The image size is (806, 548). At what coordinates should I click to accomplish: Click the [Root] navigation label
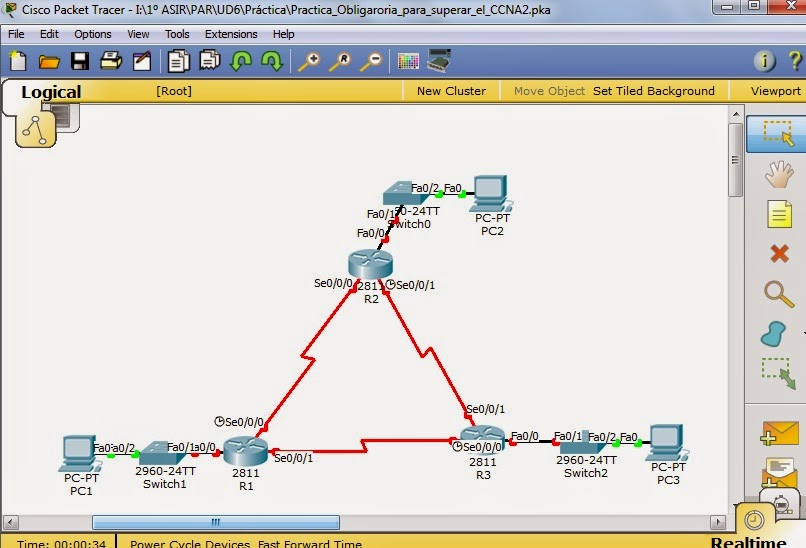[x=174, y=91]
